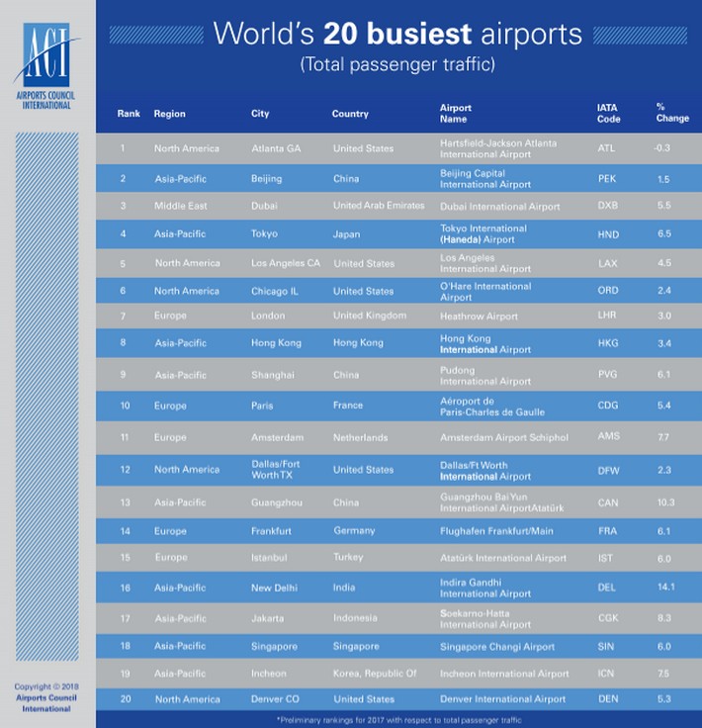Click the 'Korea, Republic Of' country cell
The image size is (702, 728).
click(375, 674)
